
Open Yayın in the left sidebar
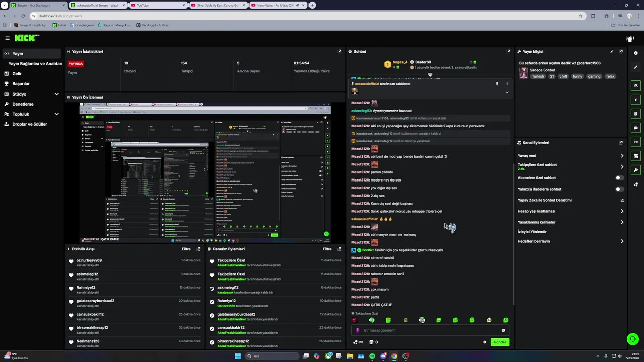[31, 54]
